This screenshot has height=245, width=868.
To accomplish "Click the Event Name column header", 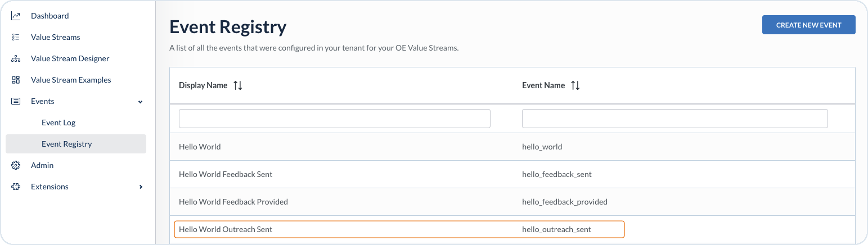I will point(543,85).
